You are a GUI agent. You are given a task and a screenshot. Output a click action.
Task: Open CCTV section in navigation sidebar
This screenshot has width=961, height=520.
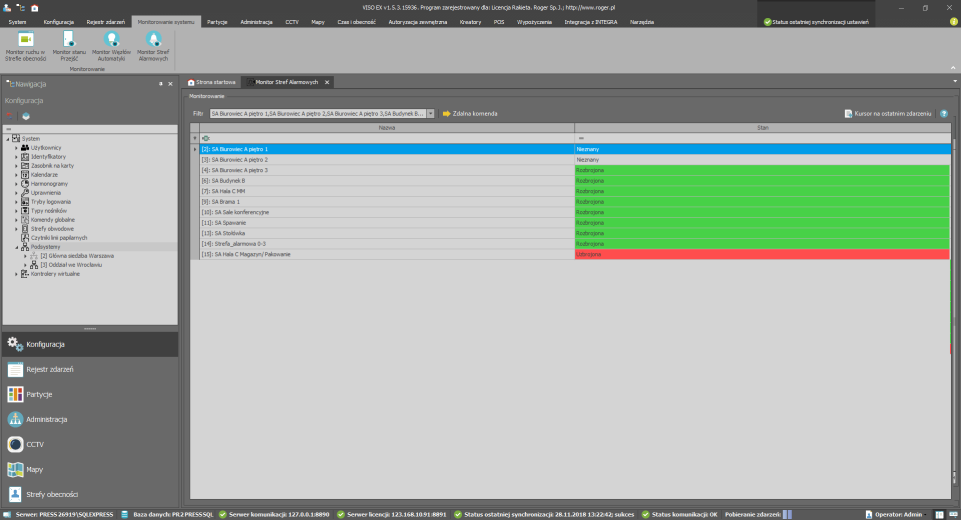[x=35, y=444]
